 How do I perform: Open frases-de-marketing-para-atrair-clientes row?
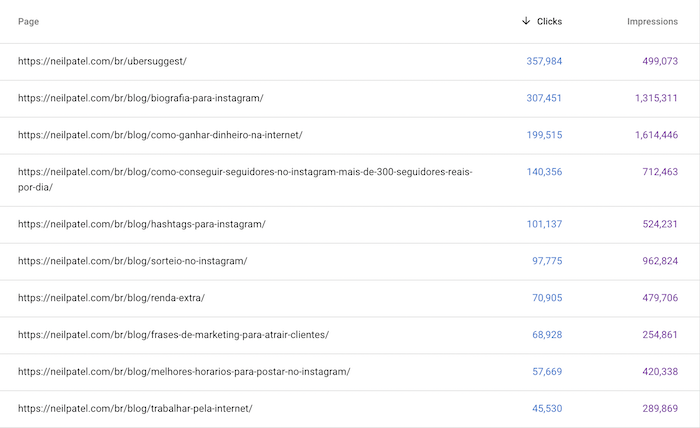(350, 335)
